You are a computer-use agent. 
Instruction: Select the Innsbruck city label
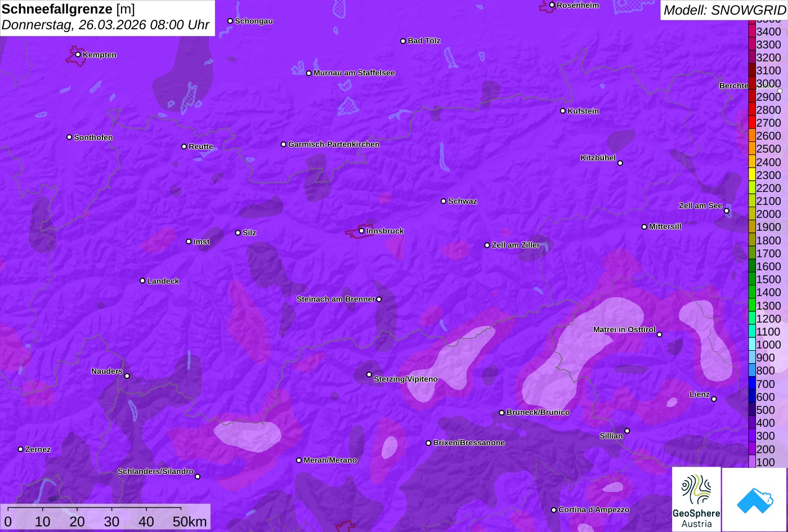385,231
